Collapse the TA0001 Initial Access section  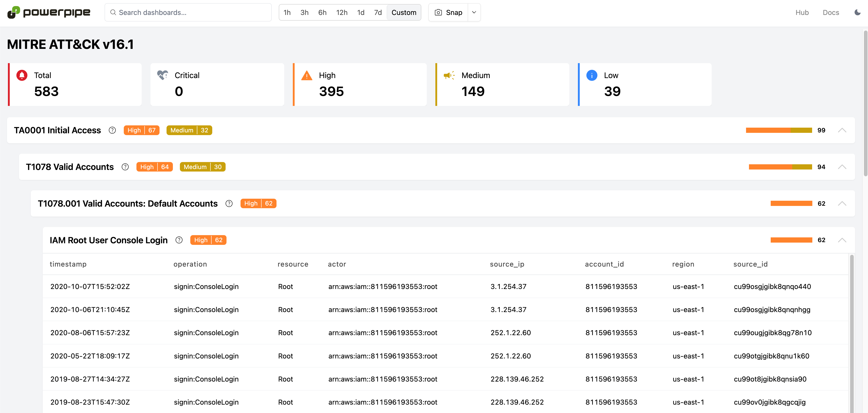coord(842,130)
